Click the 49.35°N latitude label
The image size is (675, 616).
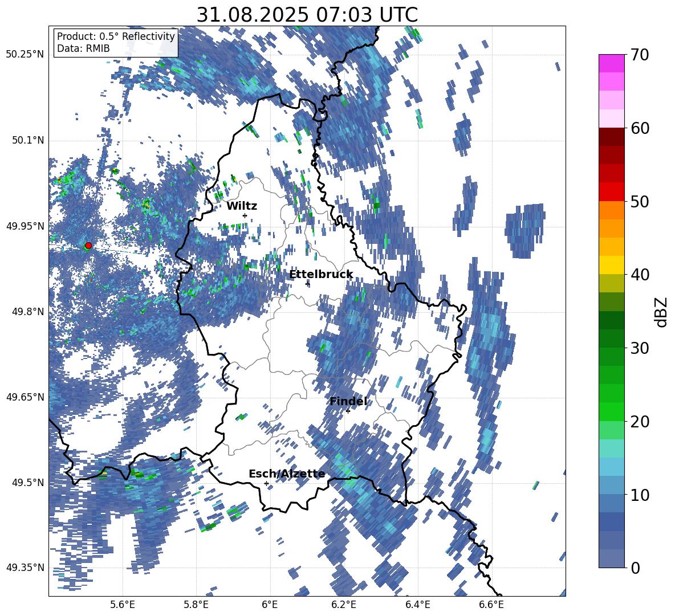25,568
